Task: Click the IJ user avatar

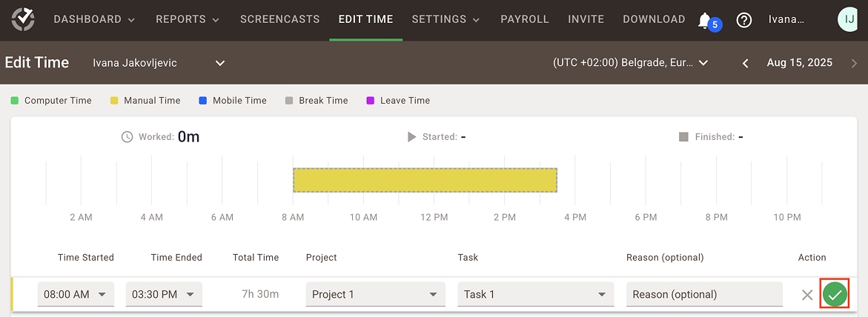Action: pos(847,20)
